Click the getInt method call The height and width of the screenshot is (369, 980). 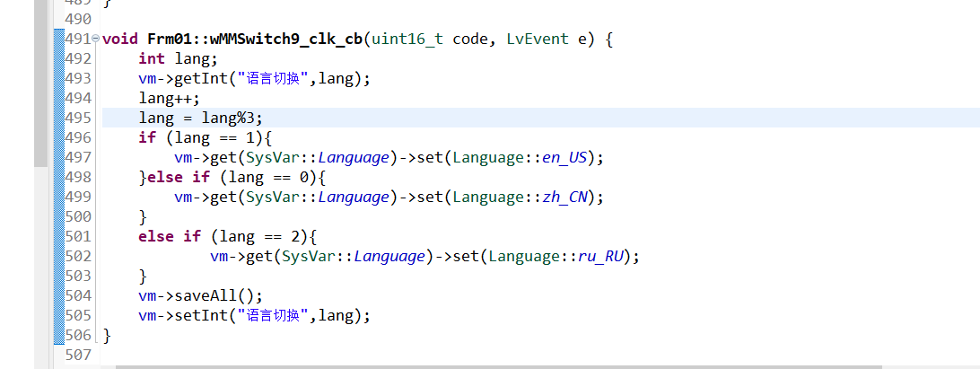[201, 79]
